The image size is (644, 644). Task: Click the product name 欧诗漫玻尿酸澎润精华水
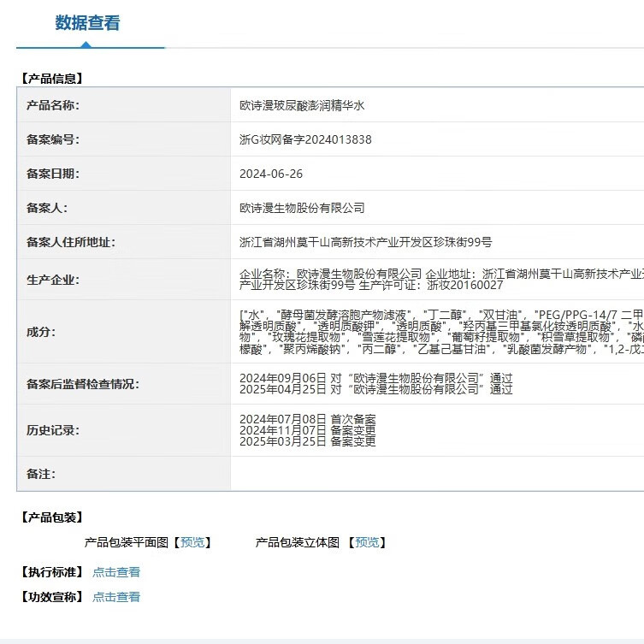(x=302, y=105)
